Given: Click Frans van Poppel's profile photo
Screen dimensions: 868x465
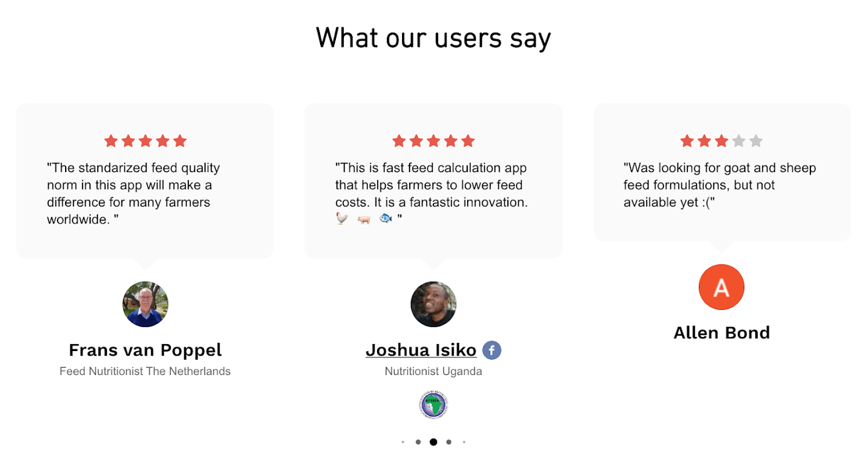Looking at the screenshot, I should (145, 304).
